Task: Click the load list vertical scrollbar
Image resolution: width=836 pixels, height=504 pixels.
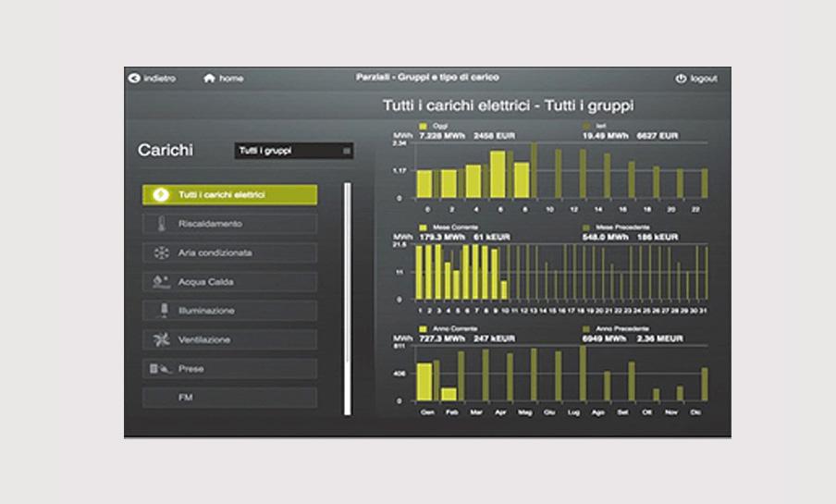Action: pyautogui.click(x=348, y=298)
